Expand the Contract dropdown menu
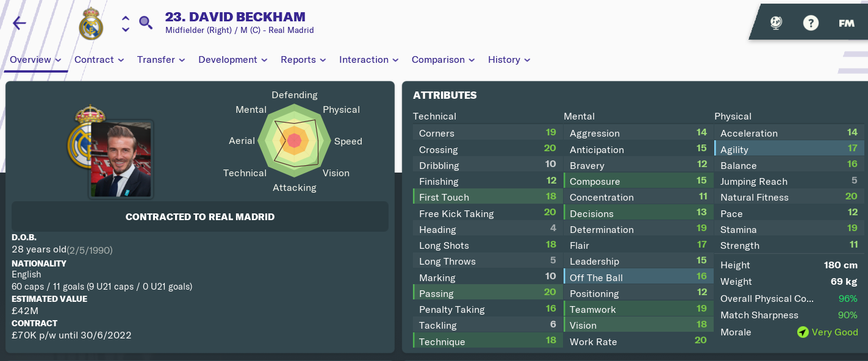The width and height of the screenshot is (868, 361). [99, 60]
